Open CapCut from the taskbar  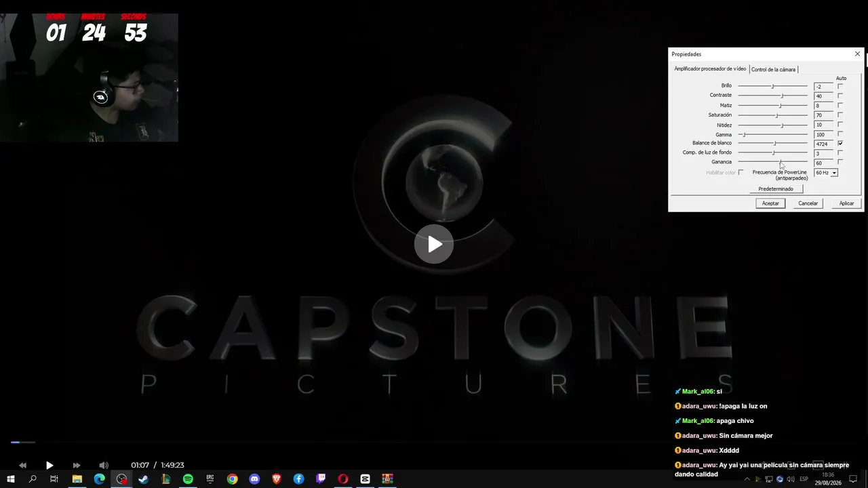(365, 479)
